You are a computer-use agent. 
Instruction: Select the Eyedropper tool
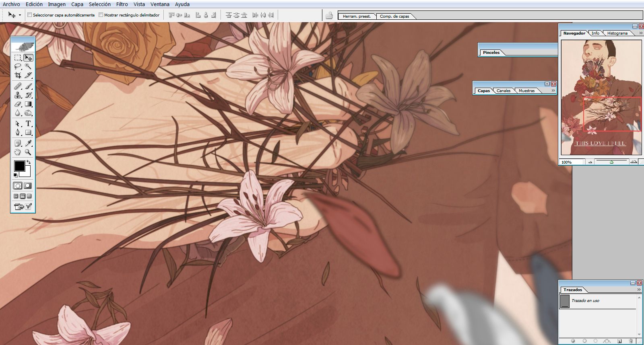coord(28,143)
